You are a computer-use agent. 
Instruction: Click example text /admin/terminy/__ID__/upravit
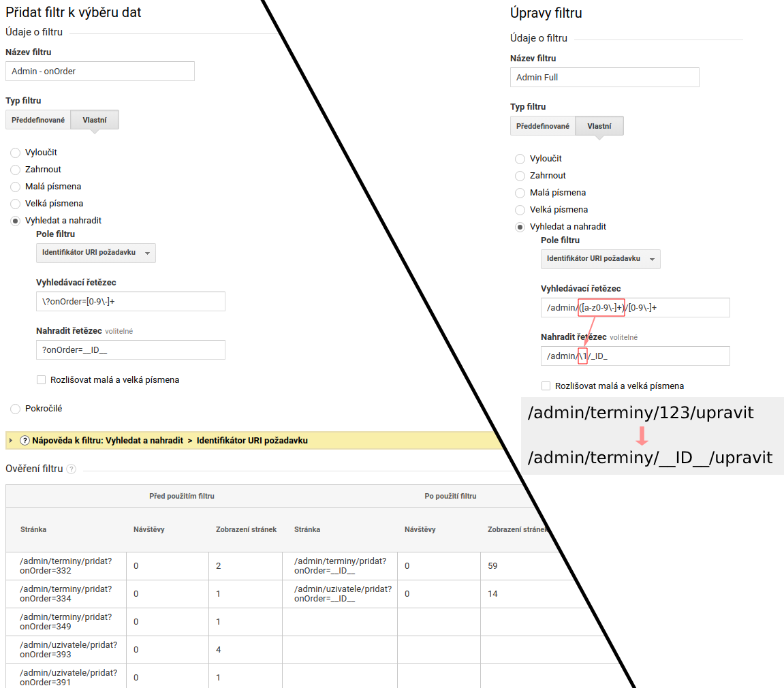pyautogui.click(x=650, y=458)
